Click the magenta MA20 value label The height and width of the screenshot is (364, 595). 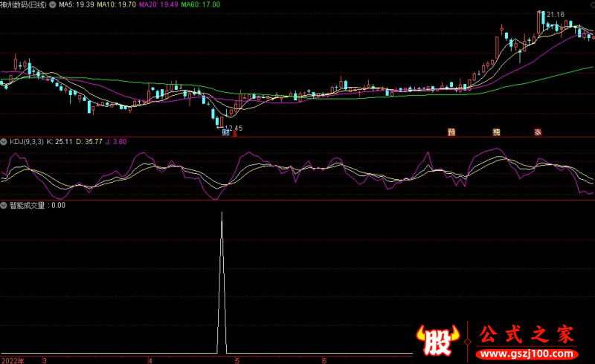click(x=158, y=4)
